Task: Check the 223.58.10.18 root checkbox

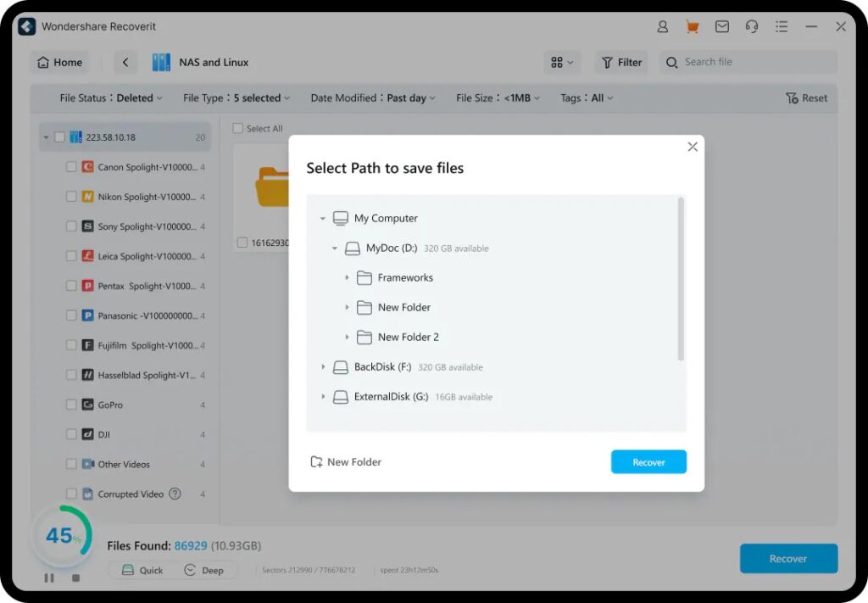Action: pos(60,137)
